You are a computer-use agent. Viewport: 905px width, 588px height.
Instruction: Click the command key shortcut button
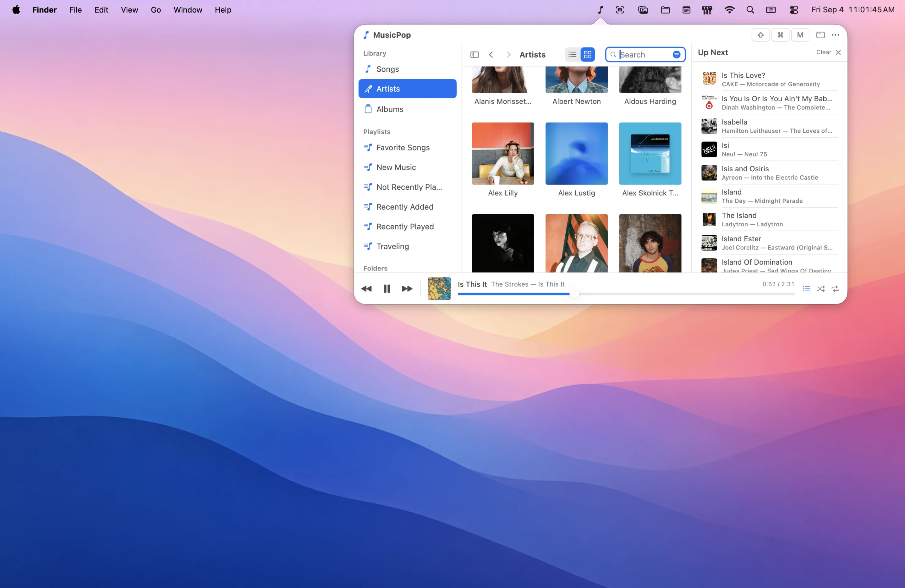[x=780, y=35]
